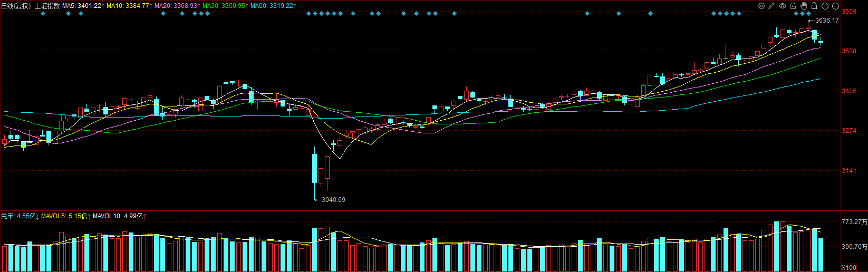Click the 3636.17 high price annotation
This screenshot has height=272, width=868.
(826, 21)
